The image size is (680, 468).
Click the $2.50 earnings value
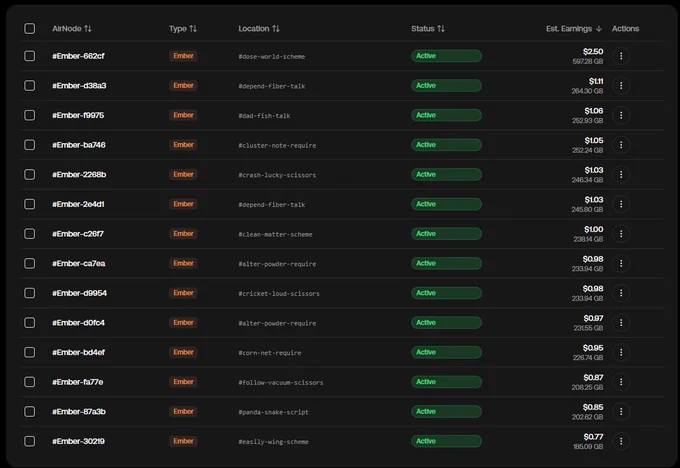593,52
